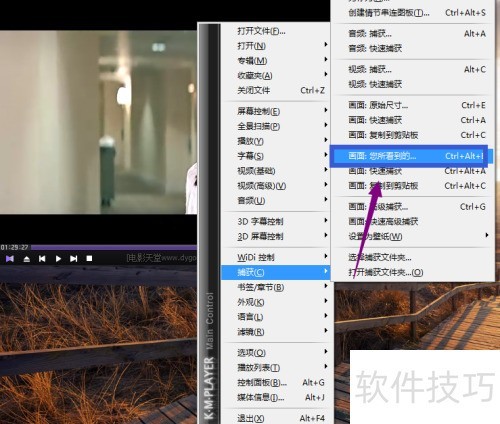Click the stop button
500x424 pixels.
pos(89,258)
